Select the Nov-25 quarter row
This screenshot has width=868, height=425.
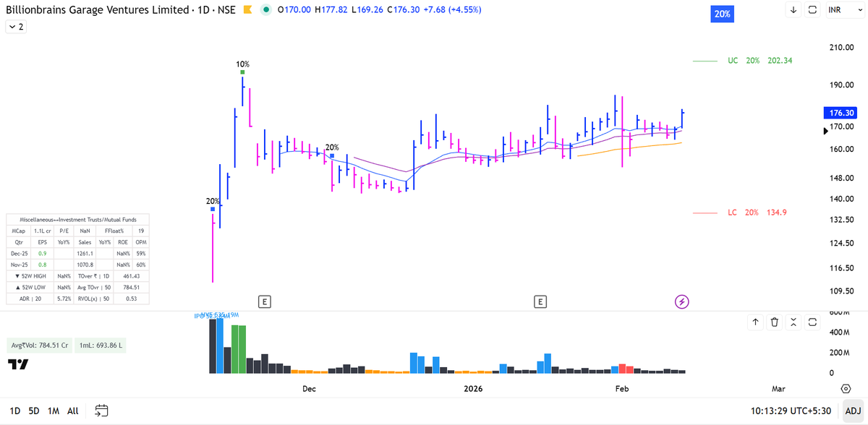point(78,265)
